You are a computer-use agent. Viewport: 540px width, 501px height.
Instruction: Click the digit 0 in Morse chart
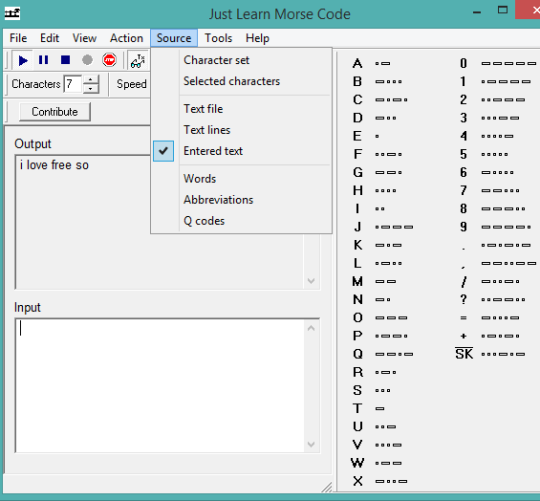(464, 63)
